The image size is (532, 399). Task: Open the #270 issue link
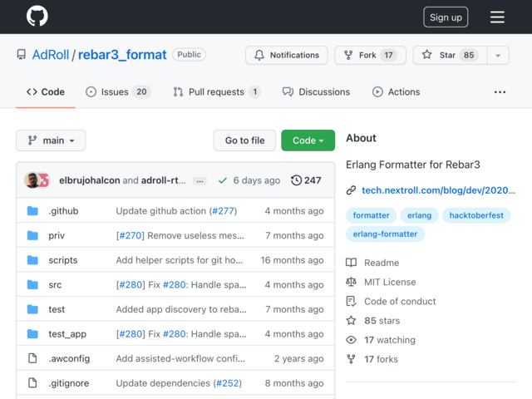(131, 235)
